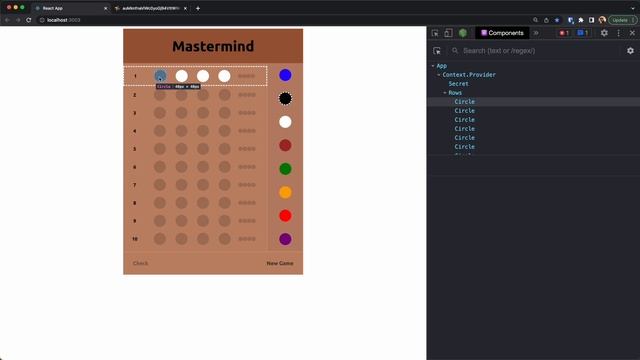Choose the brown color peg
The width and height of the screenshot is (640, 360).
(285, 145)
